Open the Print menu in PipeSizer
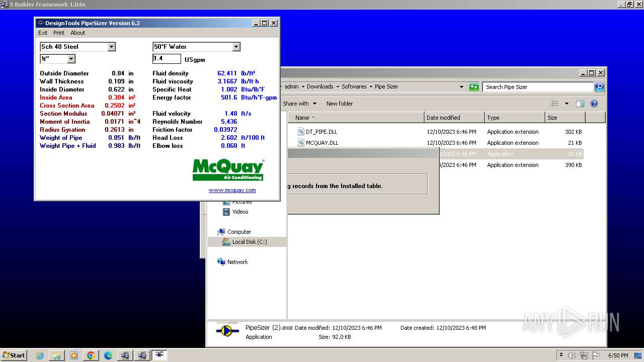Viewport: 644px width, 362px height. 59,33
